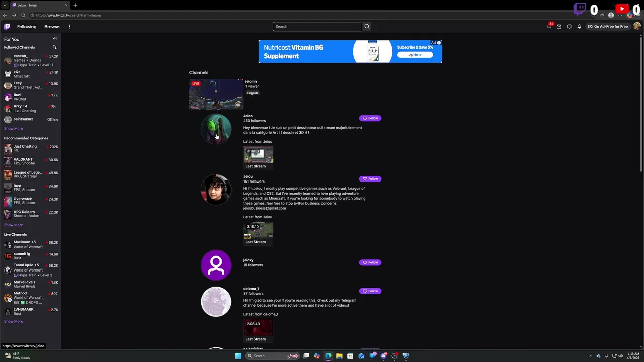
Task: Open VALORANT category
Action: [31, 161]
